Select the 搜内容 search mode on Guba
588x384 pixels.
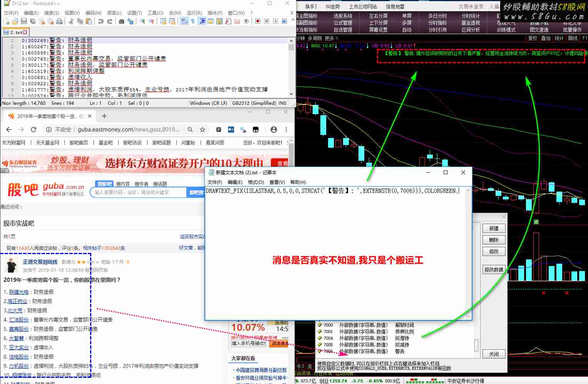click(123, 184)
